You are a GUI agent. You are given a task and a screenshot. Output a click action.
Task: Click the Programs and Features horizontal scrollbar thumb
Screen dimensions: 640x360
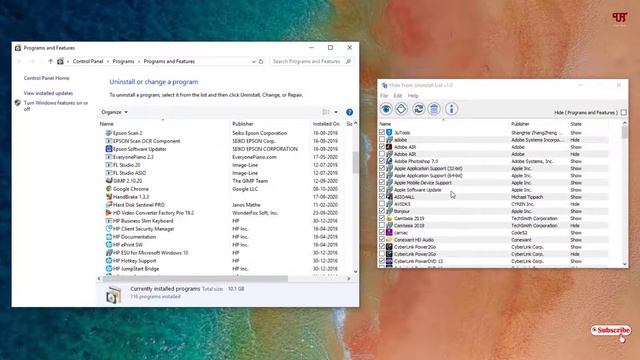click(x=195, y=279)
